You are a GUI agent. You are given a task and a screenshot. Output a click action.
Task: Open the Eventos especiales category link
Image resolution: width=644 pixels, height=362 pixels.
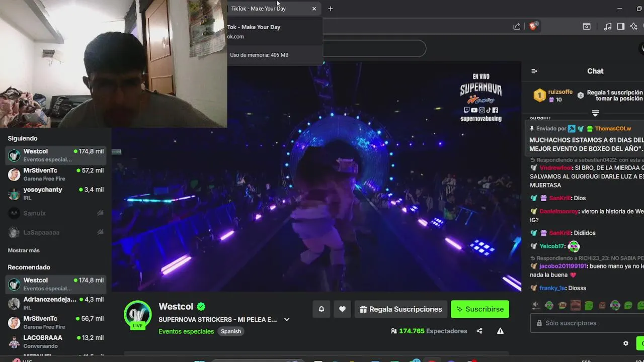click(x=186, y=331)
